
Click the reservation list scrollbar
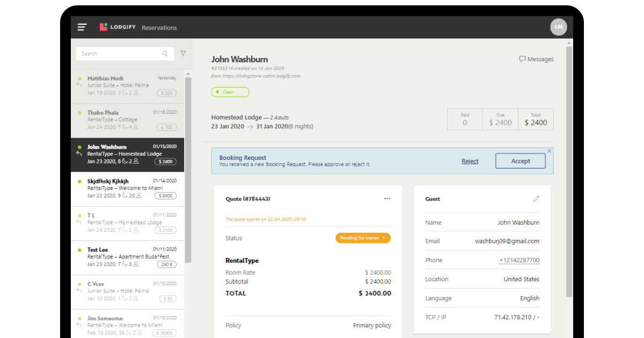[188, 170]
